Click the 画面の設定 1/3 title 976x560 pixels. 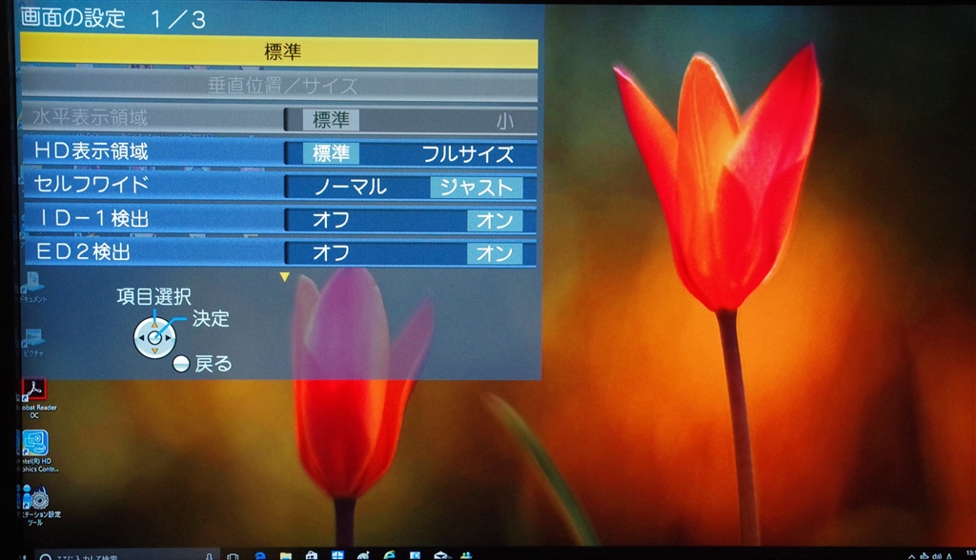click(112, 19)
